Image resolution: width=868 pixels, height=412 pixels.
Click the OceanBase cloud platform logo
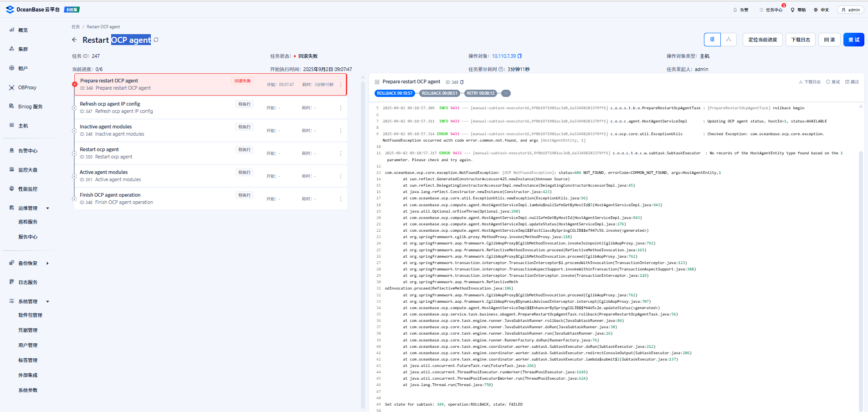[33, 10]
